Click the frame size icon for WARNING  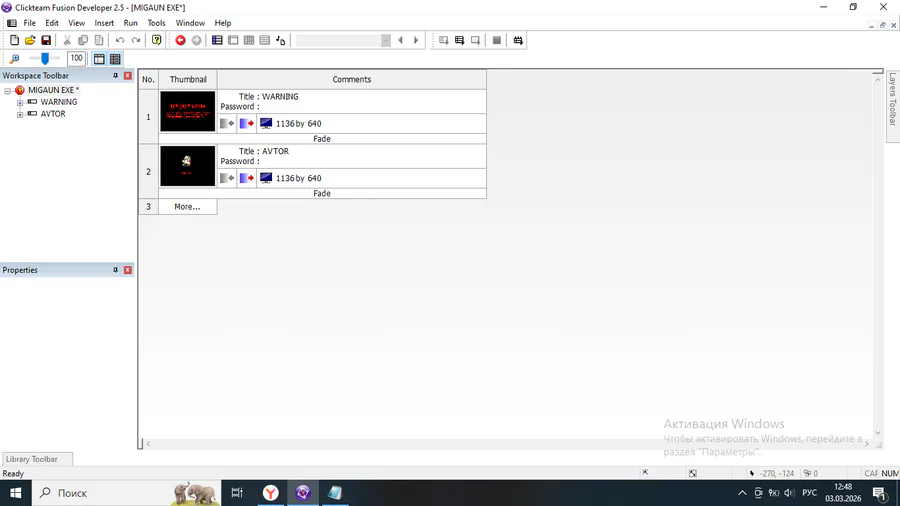(x=266, y=123)
